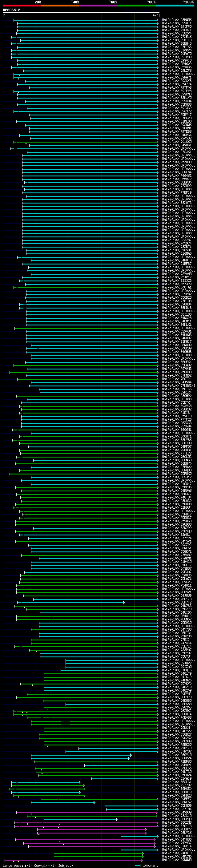
Task: Select hit UniRef100_C1FDN1
Action: point(177,128)
